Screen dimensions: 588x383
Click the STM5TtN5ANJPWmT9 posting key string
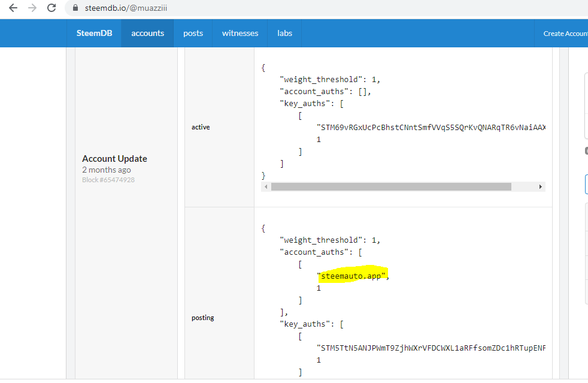point(431,348)
